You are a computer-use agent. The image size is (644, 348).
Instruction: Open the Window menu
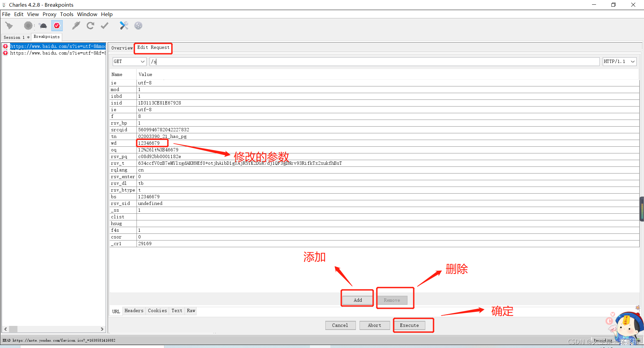click(x=87, y=14)
